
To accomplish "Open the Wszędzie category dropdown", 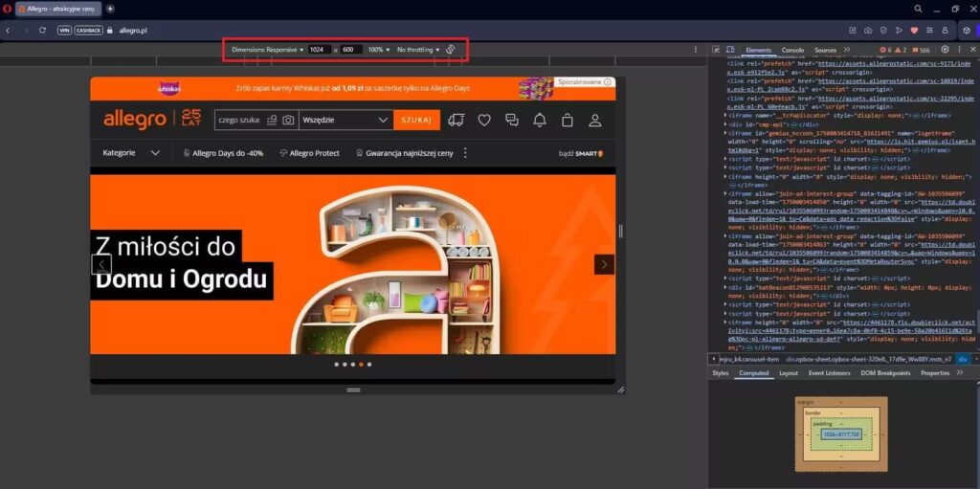I will tap(345, 120).
